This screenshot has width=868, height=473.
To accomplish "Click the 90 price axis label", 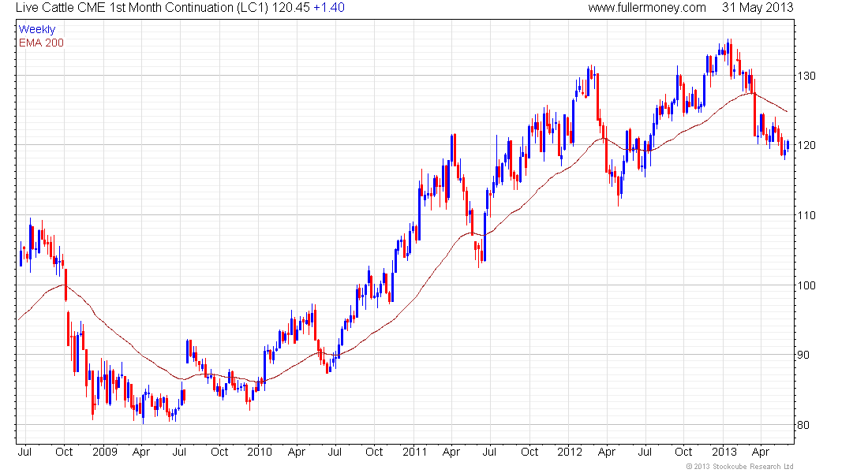I will point(803,356).
